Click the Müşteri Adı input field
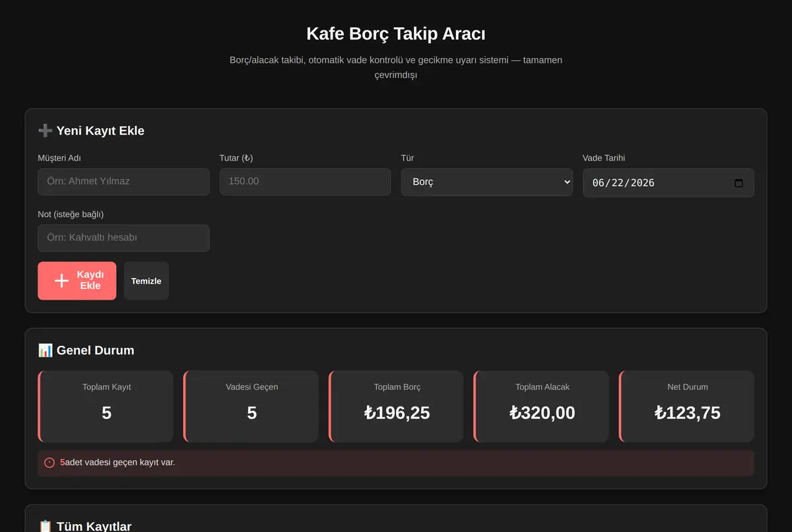 [123, 182]
